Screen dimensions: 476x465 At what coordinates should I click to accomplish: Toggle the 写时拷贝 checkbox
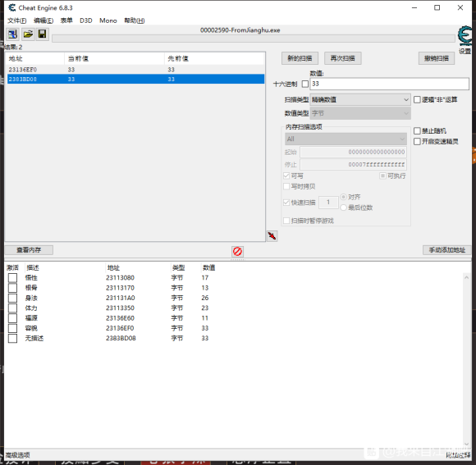point(286,186)
